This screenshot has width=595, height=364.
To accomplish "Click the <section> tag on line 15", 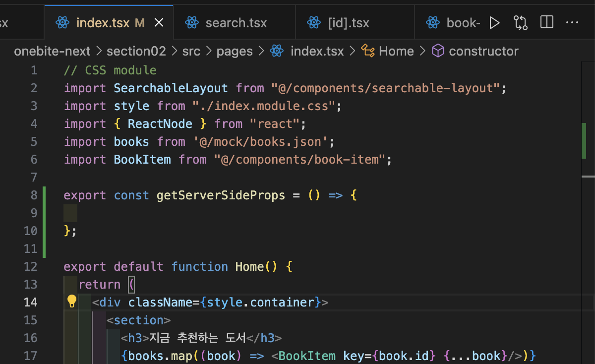I will 138,320.
